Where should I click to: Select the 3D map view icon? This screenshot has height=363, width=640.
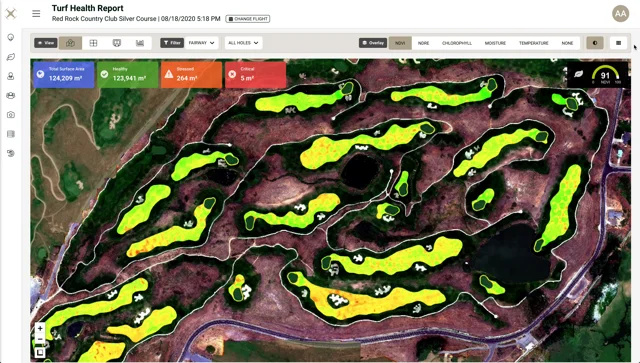click(70, 43)
